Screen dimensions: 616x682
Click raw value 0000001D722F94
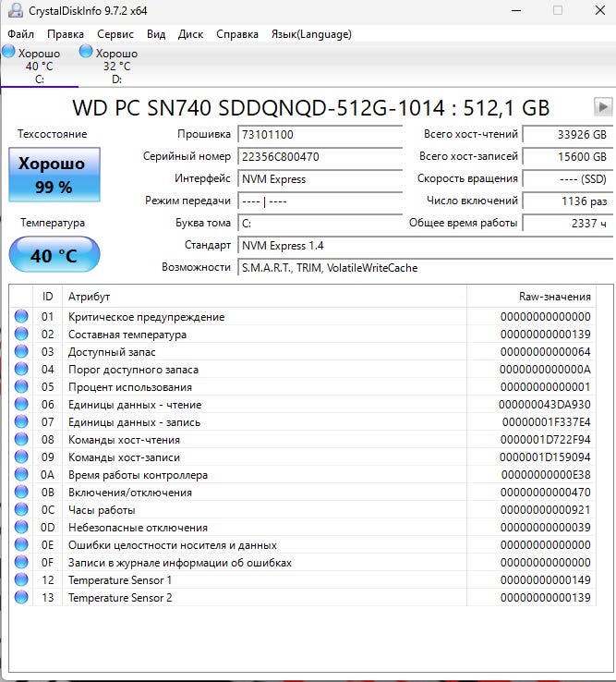(546, 440)
